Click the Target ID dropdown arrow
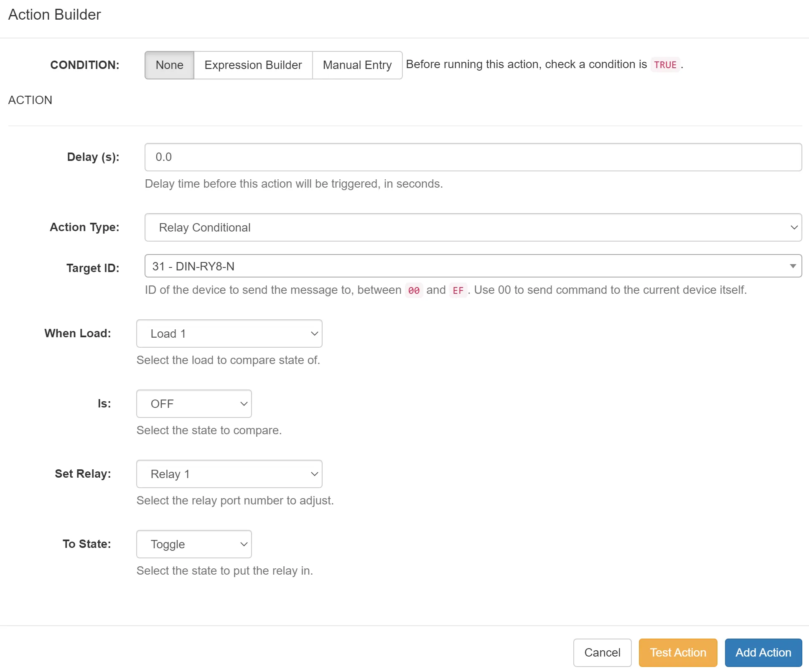809x672 pixels. 793,266
